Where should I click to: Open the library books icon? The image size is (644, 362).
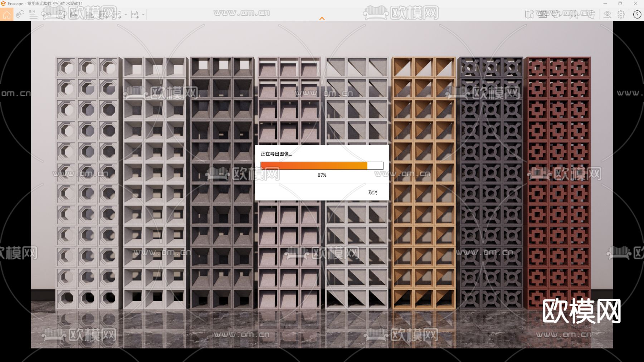574,14
